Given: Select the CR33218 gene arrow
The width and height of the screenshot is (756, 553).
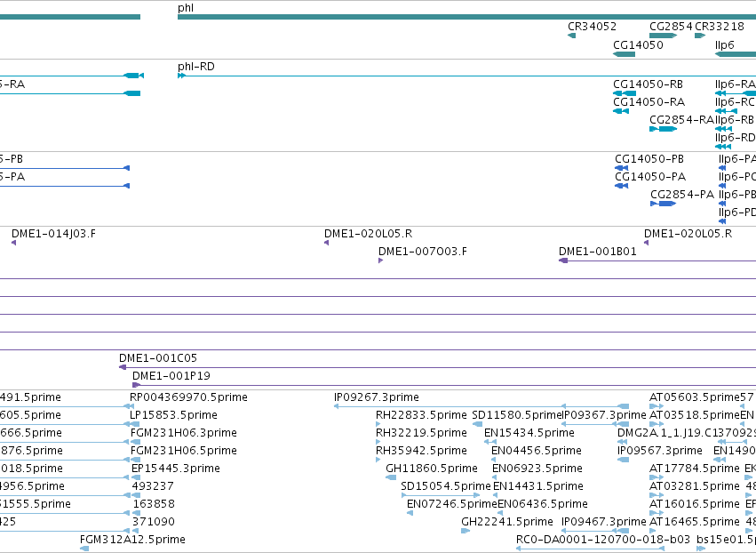Looking at the screenshot, I should (x=700, y=36).
